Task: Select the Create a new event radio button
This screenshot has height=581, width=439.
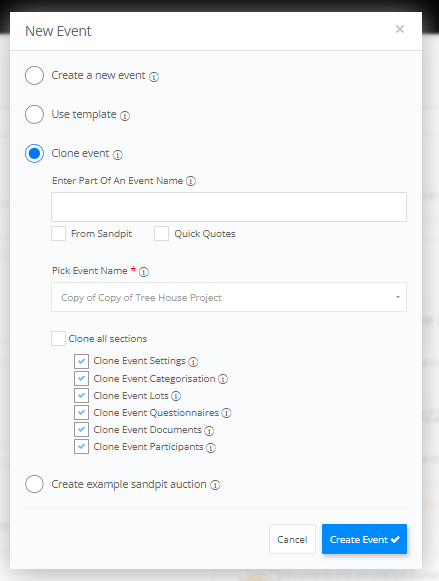Action: point(34,75)
